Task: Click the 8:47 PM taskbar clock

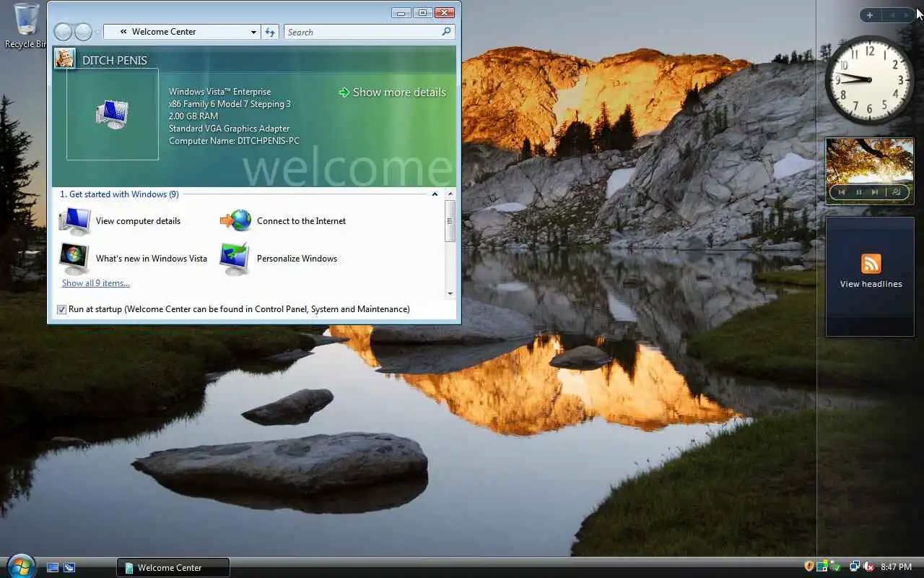Action: [896, 567]
